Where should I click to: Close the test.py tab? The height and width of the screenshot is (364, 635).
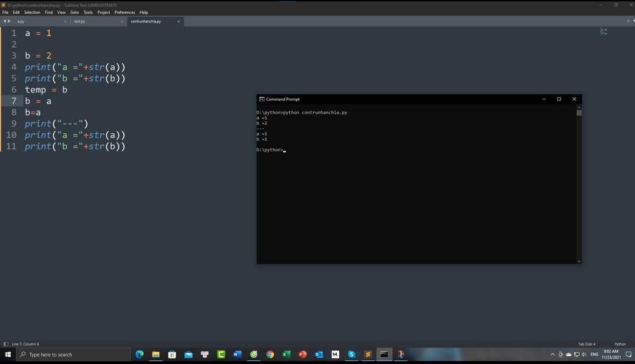[122, 22]
